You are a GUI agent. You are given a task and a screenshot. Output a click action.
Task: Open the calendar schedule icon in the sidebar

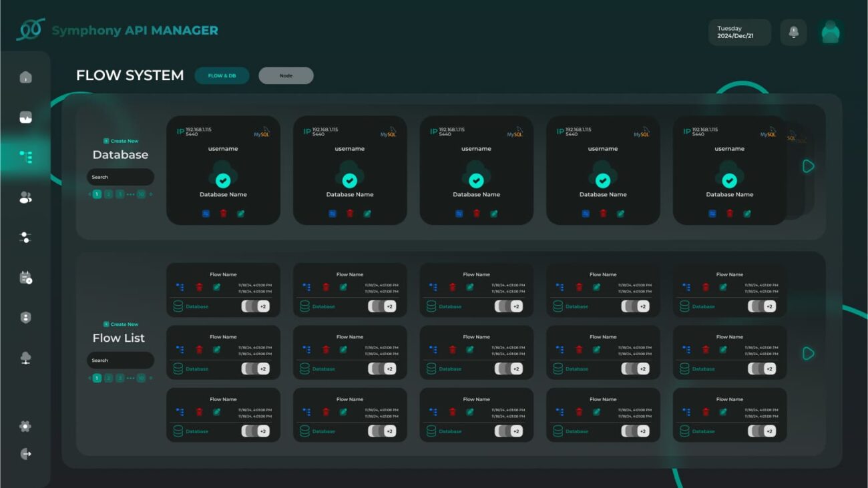coord(25,278)
